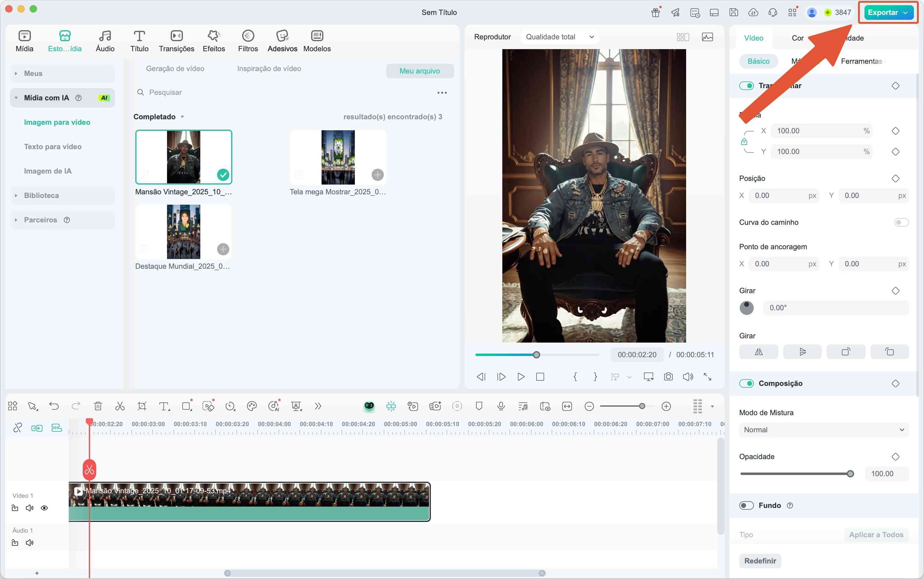Screen dimensions: 924x579
Task: Select the Geração de vídeo tab
Action: coord(175,69)
